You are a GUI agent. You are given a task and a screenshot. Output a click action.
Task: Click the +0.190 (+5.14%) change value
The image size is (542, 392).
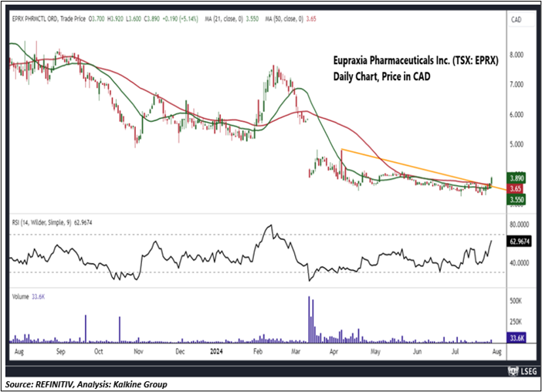pos(181,19)
